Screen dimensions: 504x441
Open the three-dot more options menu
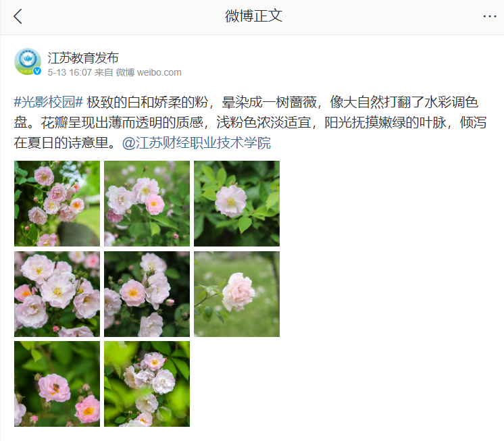490,16
